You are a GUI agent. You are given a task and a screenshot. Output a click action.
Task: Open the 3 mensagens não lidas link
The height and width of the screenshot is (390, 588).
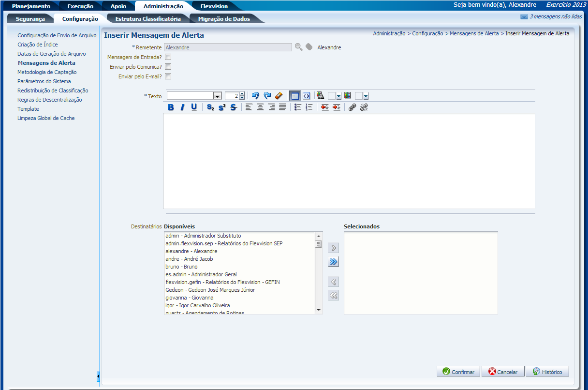pyautogui.click(x=555, y=16)
